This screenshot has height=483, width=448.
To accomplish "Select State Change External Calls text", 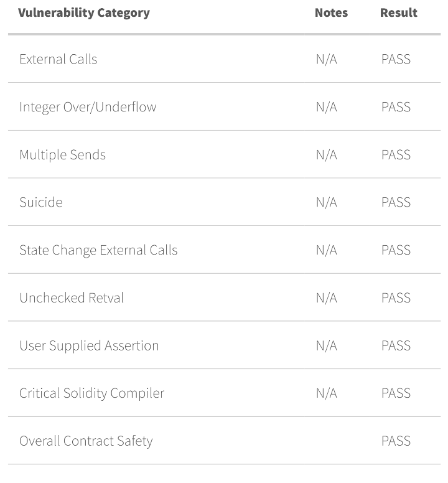I will click(98, 250).
